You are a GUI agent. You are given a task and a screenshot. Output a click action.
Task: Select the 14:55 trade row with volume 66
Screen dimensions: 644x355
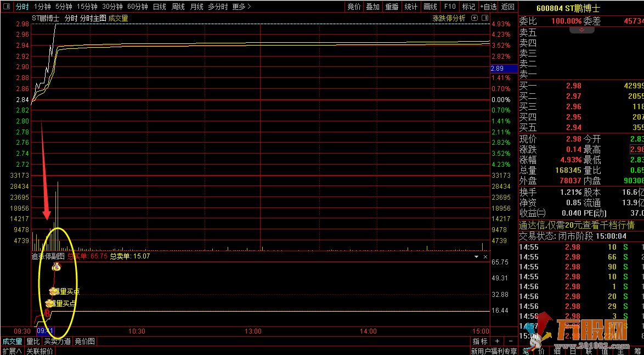[581, 257]
